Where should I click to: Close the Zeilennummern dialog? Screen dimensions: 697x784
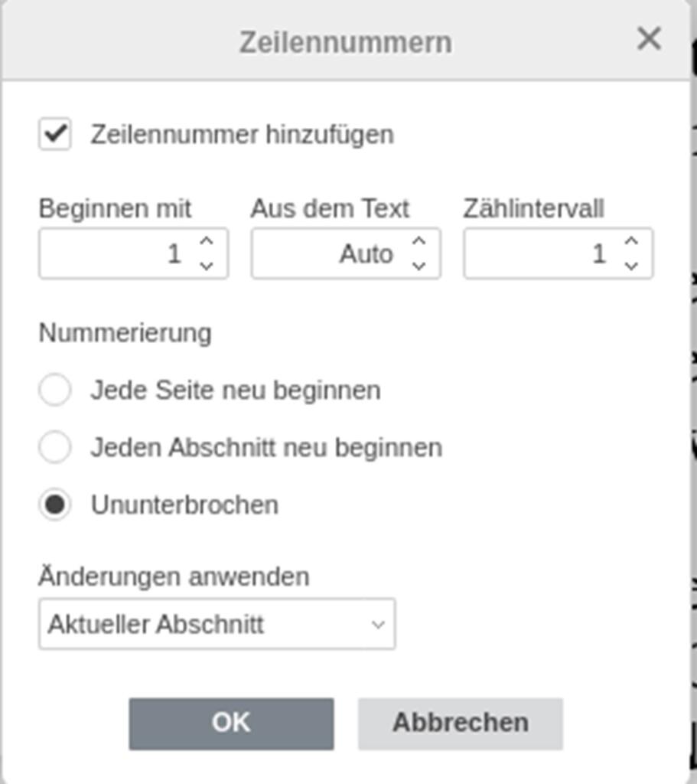point(649,38)
